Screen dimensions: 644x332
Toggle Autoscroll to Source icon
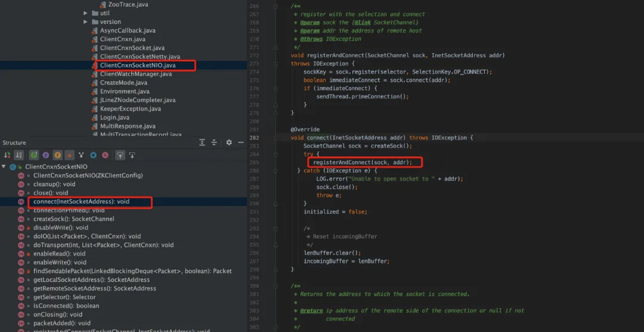(120, 155)
